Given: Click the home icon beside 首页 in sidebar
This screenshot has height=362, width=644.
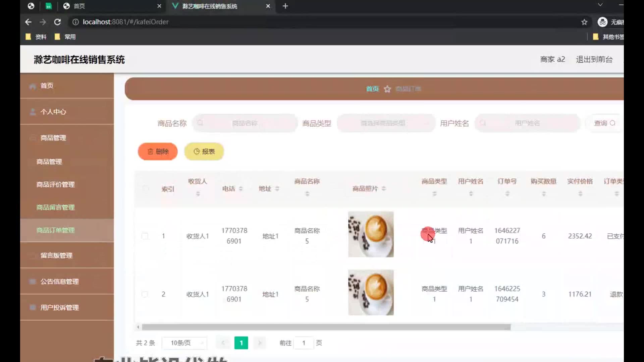Looking at the screenshot, I should (33, 86).
